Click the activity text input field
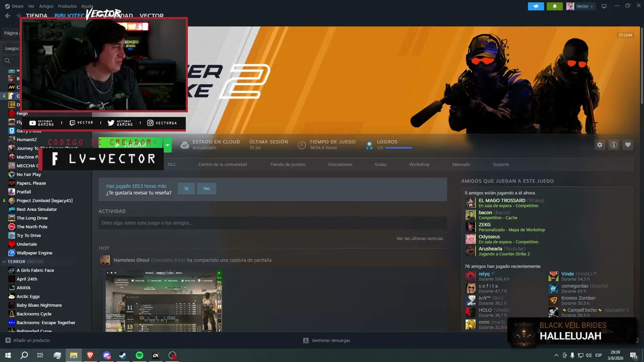 (273, 223)
